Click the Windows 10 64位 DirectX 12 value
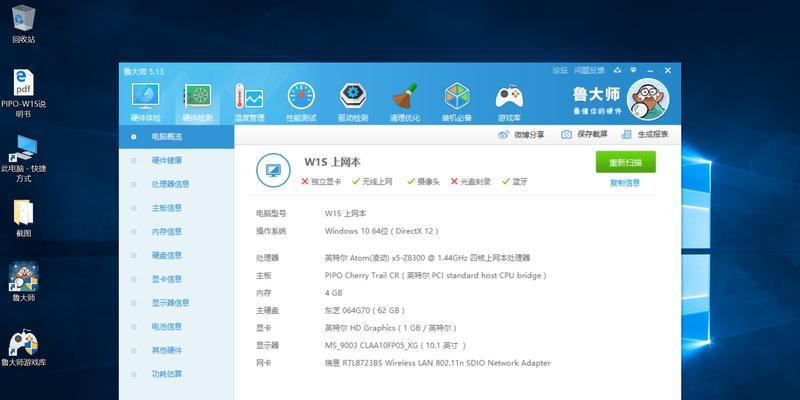 pos(382,231)
